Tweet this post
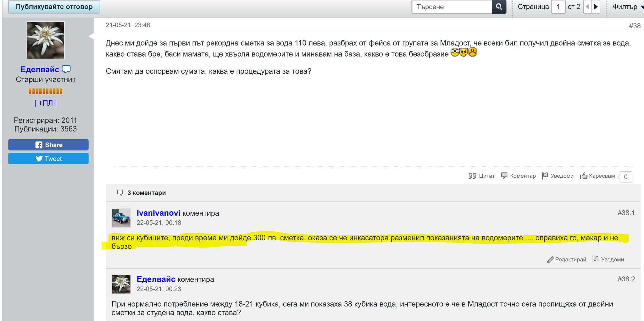The height and width of the screenshot is (321, 644). click(x=48, y=158)
